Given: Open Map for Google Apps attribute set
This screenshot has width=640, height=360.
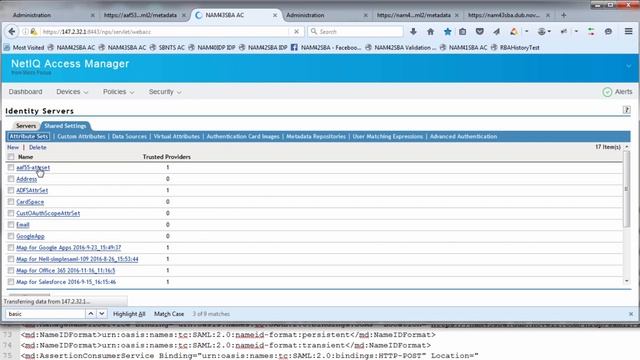Looking at the screenshot, I should (x=69, y=247).
